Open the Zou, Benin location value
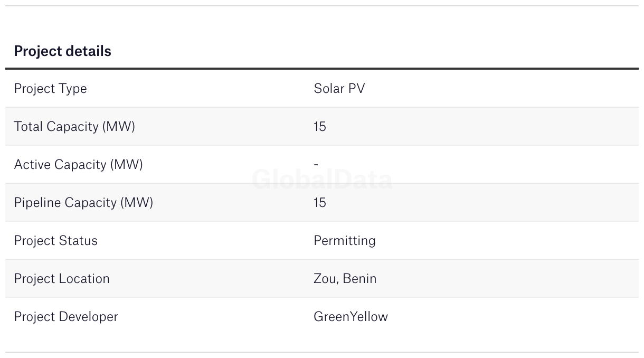The height and width of the screenshot is (358, 644). 345,279
